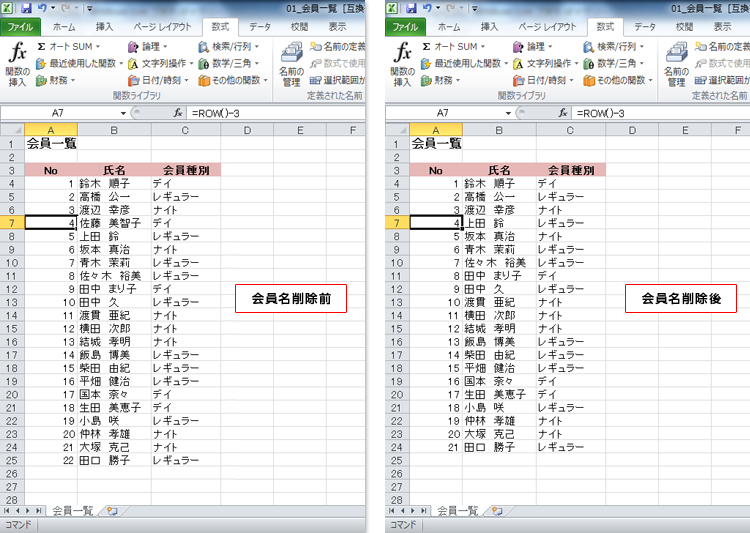Viewport: 750px width, 533px height.
Task: Click next sheet navigation arrow, left window
Action: point(28,511)
